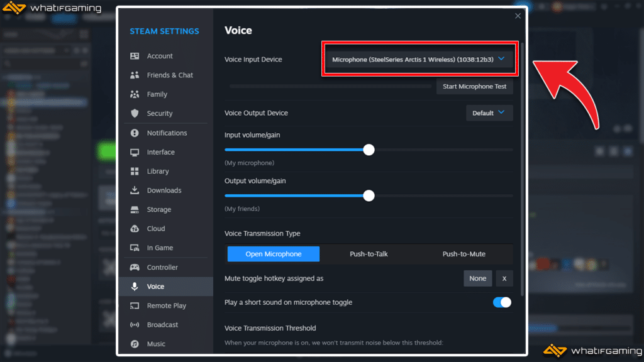The image size is (644, 362).
Task: Click the Security shield icon
Action: coord(135,113)
